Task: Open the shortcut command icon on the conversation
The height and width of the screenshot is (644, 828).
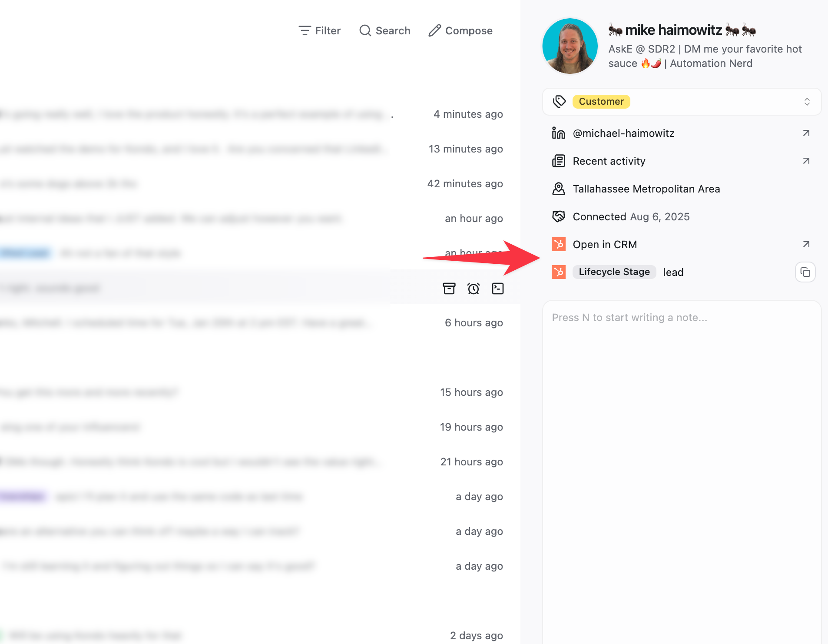Action: (x=498, y=288)
